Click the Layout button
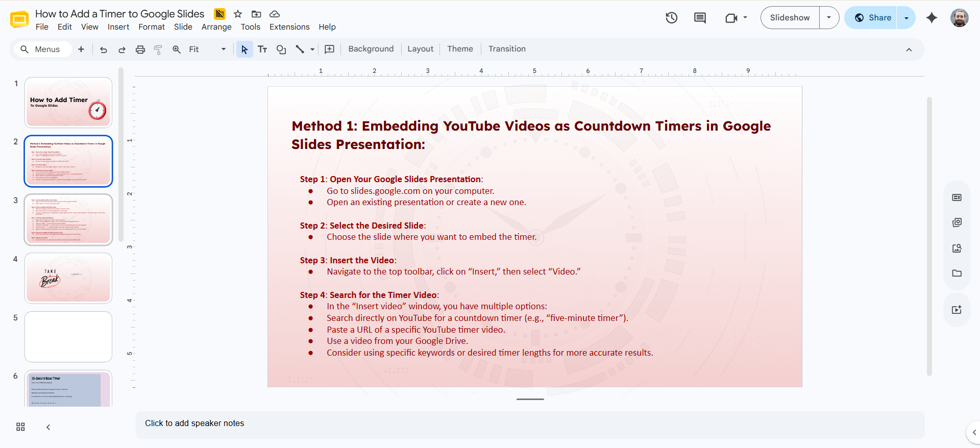 coord(421,49)
